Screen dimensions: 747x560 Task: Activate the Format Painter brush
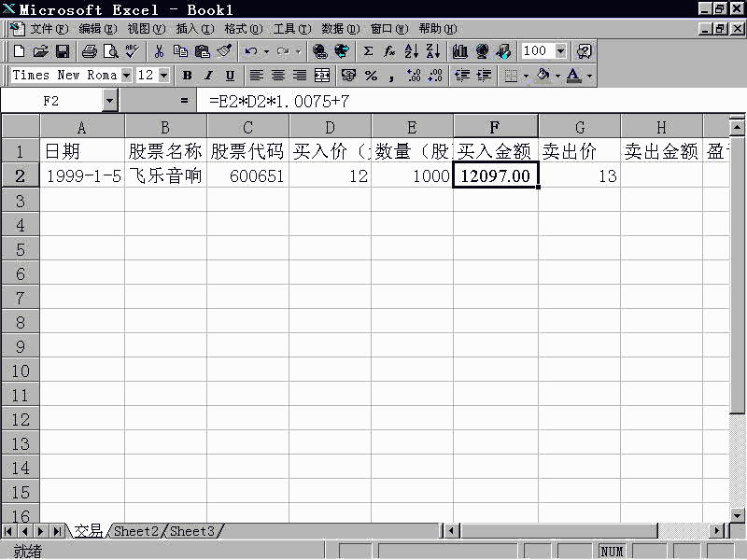coord(224,53)
